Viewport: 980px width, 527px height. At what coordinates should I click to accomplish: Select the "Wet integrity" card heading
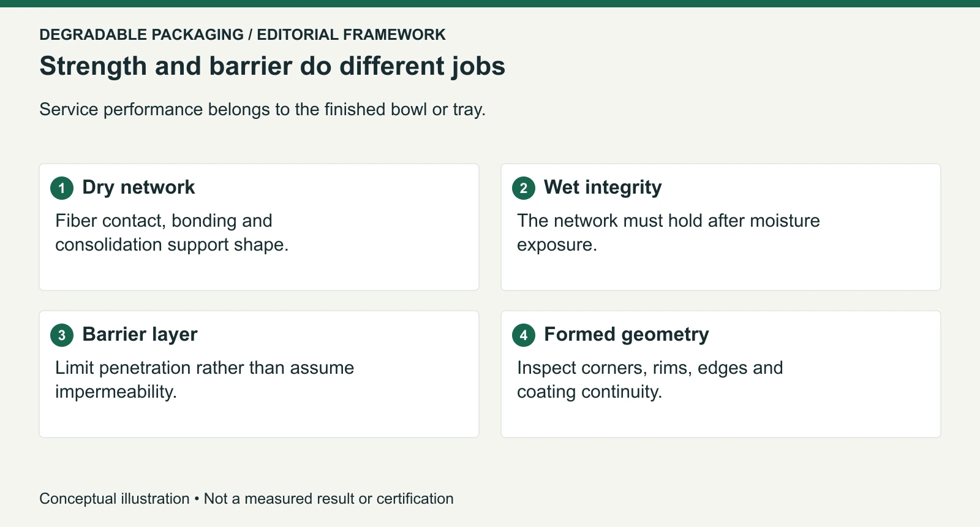(603, 188)
